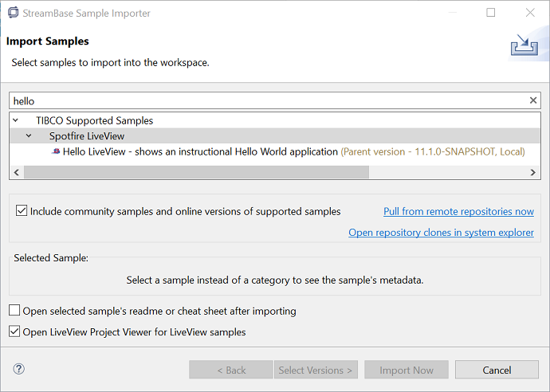This screenshot has width=550, height=392.
Task: Uncheck Include community samples checkbox
Action: [x=22, y=212]
